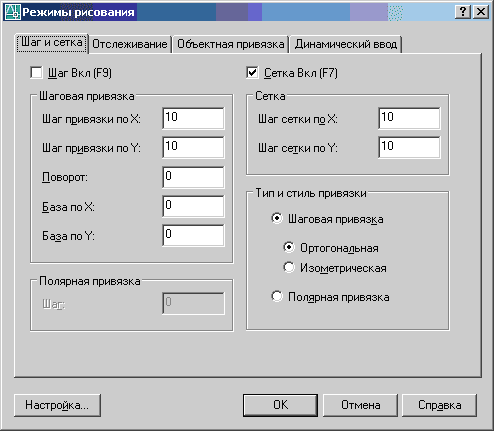This screenshot has height=431, width=494.
Task: Go to the Динамический ввод tab
Action: coord(346,44)
